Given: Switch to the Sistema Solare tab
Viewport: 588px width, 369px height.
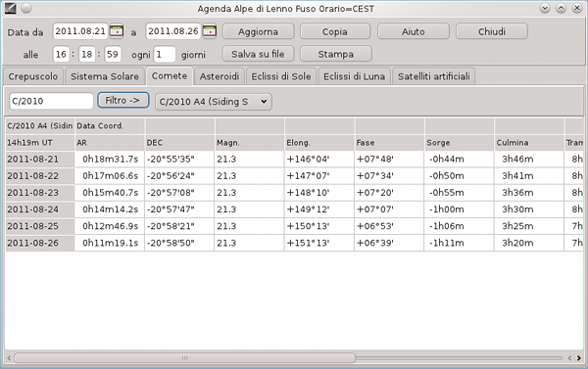Looking at the screenshot, I should (105, 76).
